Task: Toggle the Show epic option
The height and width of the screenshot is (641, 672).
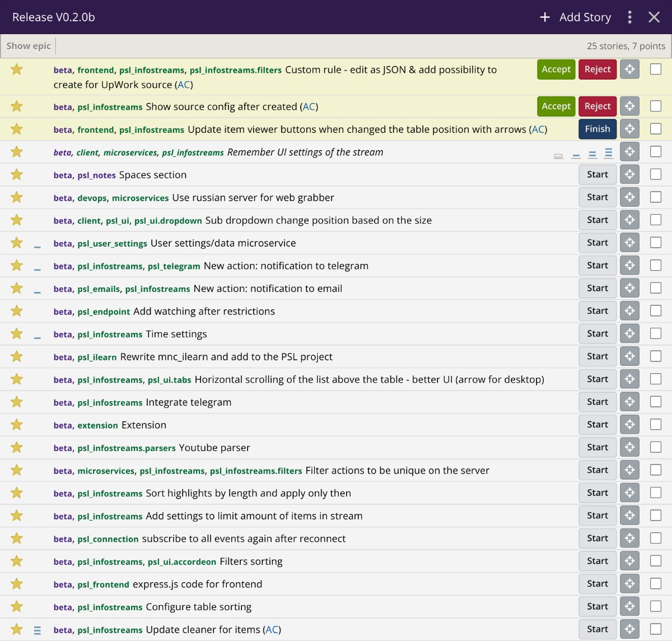Action: pyautogui.click(x=29, y=46)
